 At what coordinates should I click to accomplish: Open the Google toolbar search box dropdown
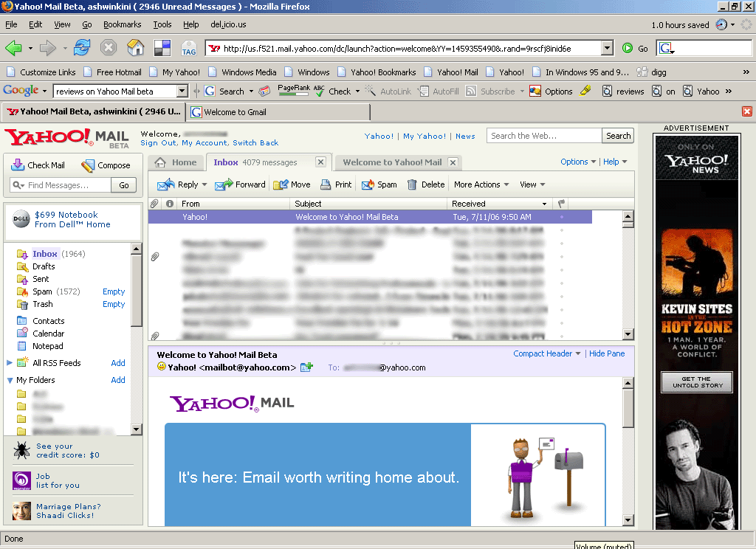click(182, 91)
